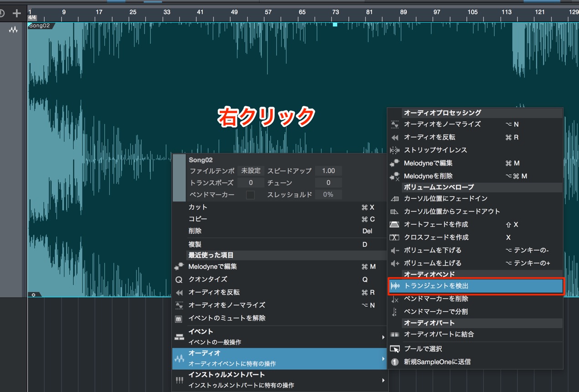Select トランジェントを検出 in the audio submenu

tap(475, 286)
